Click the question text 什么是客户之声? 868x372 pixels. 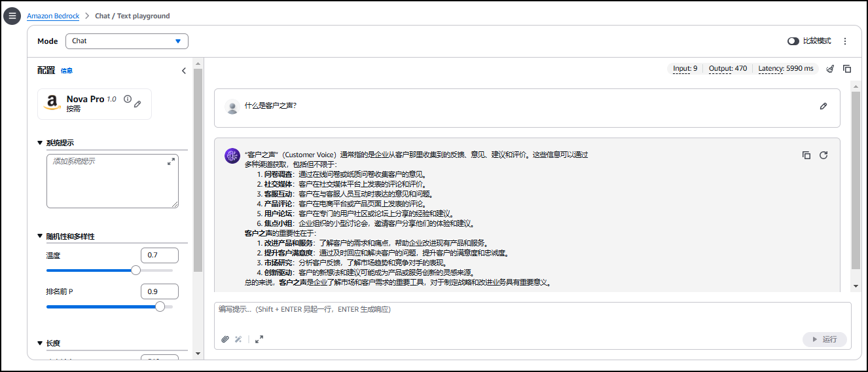point(270,106)
